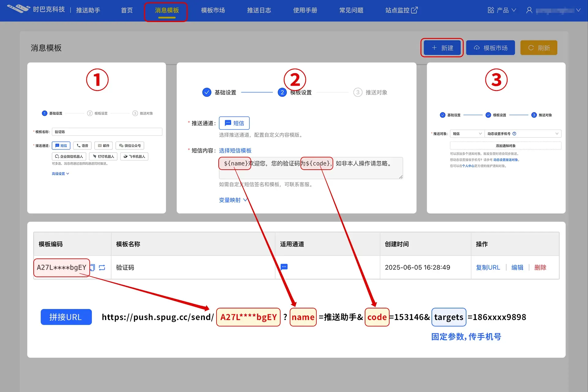Click the orange 刷新 button
Image resolution: width=588 pixels, height=392 pixels.
(539, 48)
